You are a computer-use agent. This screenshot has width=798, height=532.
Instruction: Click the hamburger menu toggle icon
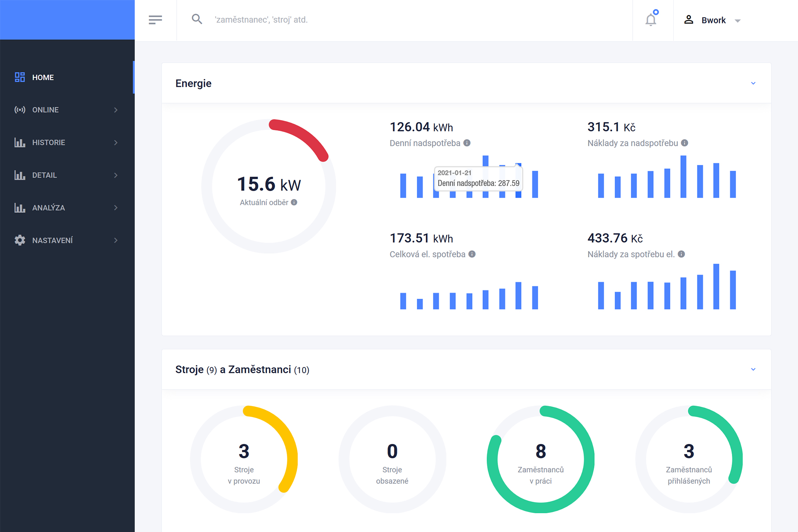(155, 20)
